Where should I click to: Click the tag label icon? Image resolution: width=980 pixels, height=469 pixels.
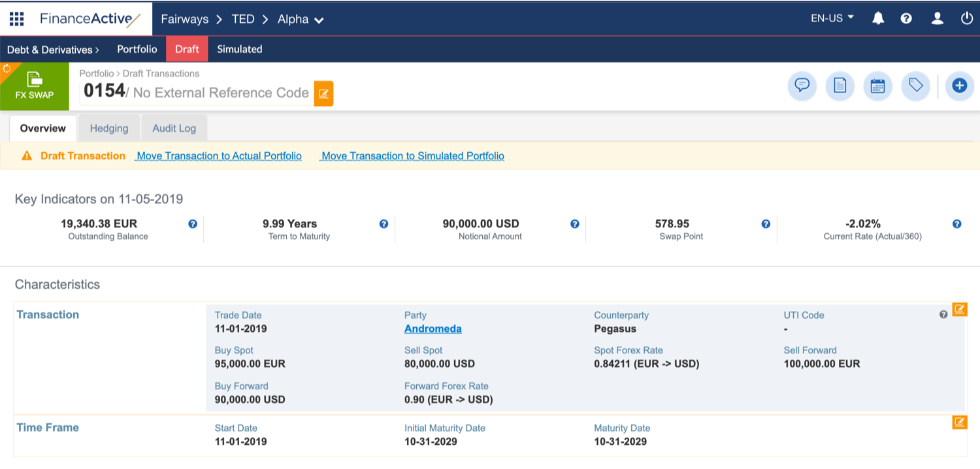tap(915, 86)
